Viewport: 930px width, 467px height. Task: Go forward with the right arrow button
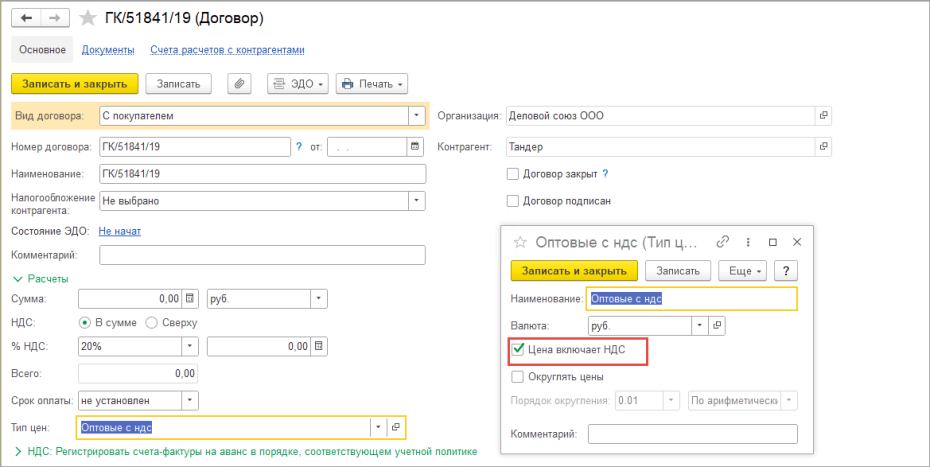tap(55, 18)
